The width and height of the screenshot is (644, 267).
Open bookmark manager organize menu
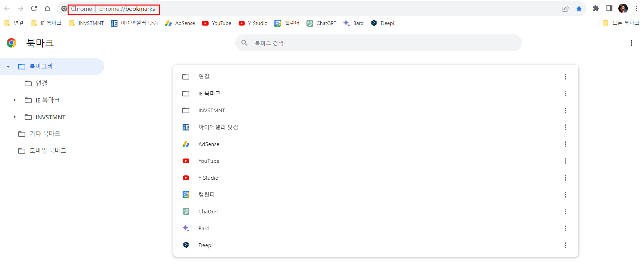click(x=631, y=43)
